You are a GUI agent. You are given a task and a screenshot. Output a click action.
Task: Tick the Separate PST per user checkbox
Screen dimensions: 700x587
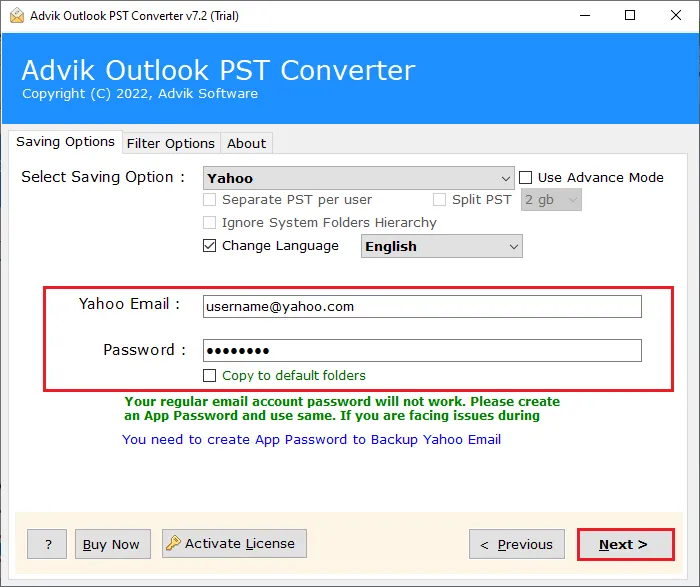click(209, 200)
